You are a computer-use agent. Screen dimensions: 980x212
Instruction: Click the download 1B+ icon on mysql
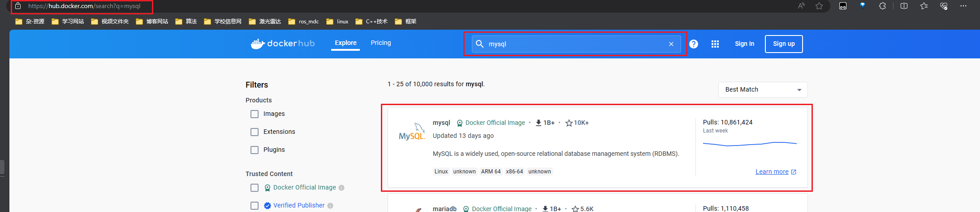coord(539,123)
